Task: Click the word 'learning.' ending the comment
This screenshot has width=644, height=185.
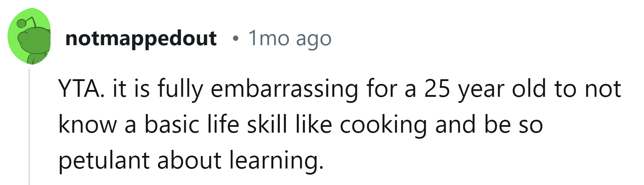Action: tap(276, 160)
